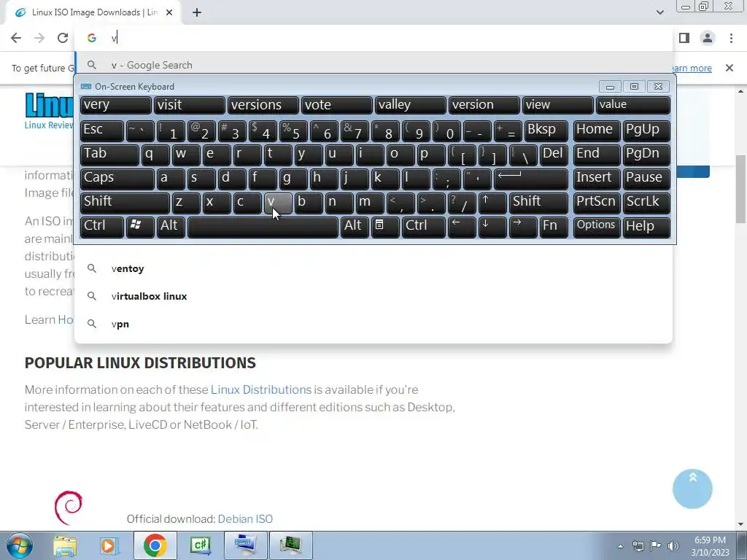Close the Linux ISO Image Downloads tab
The width and height of the screenshot is (747, 560).
[x=169, y=13]
